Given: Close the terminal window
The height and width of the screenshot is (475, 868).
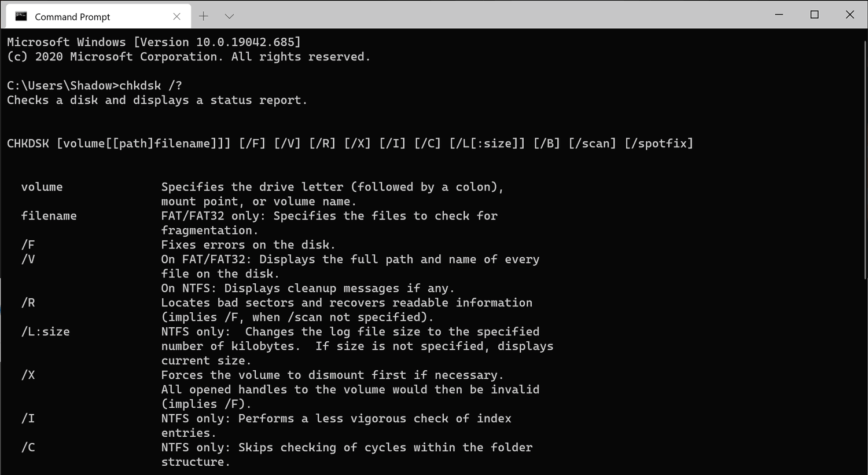Looking at the screenshot, I should coord(849,14).
